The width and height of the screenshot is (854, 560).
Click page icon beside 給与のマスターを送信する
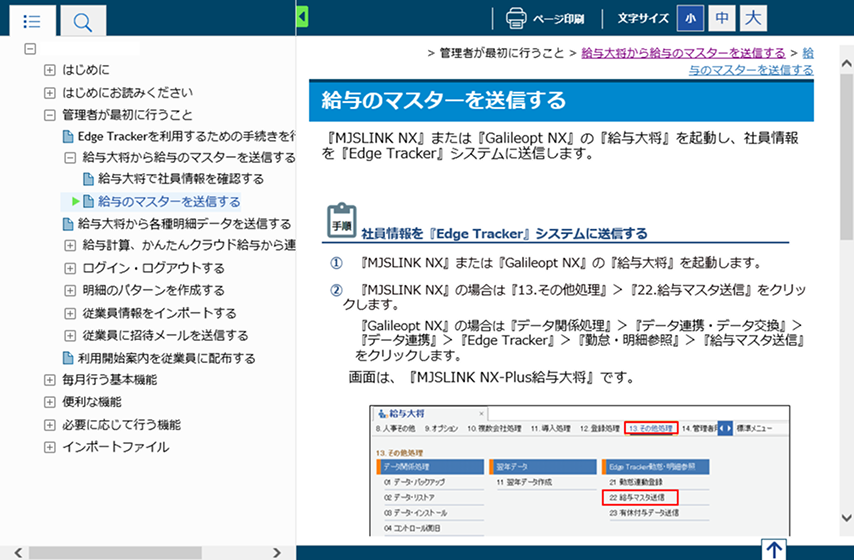88,202
